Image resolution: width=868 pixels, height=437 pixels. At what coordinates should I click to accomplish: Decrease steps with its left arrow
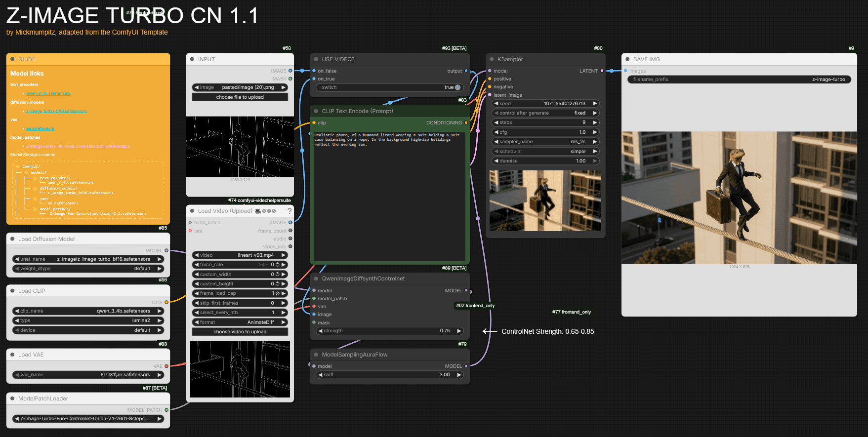pyautogui.click(x=496, y=122)
